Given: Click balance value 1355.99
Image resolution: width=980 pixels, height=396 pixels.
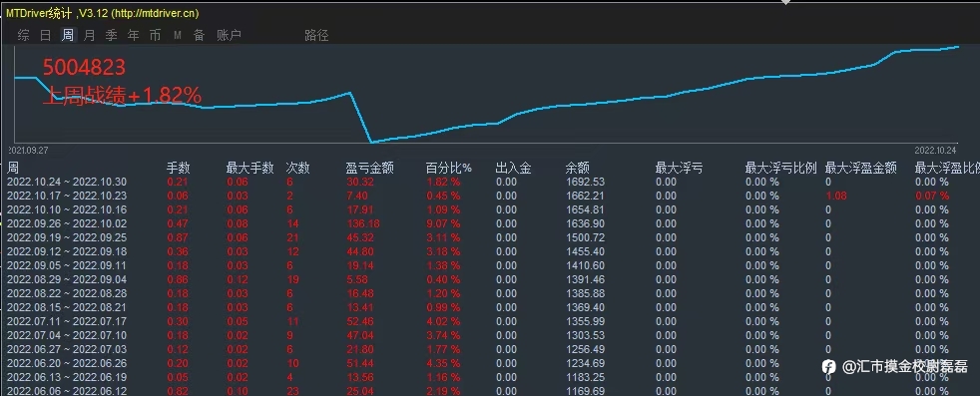Looking at the screenshot, I should [585, 321].
